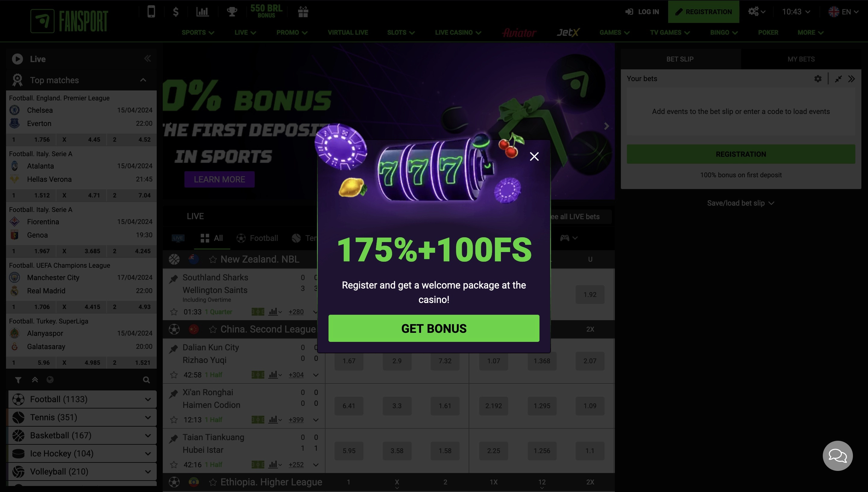This screenshot has height=492, width=868.
Task: Toggle favorite star for New Zealand NBL
Action: click(x=213, y=259)
